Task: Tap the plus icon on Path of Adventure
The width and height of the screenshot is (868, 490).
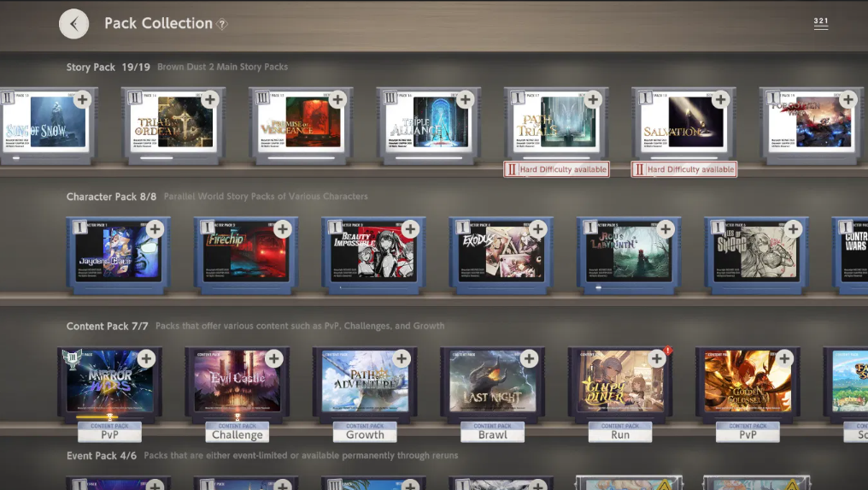Action: (402, 358)
